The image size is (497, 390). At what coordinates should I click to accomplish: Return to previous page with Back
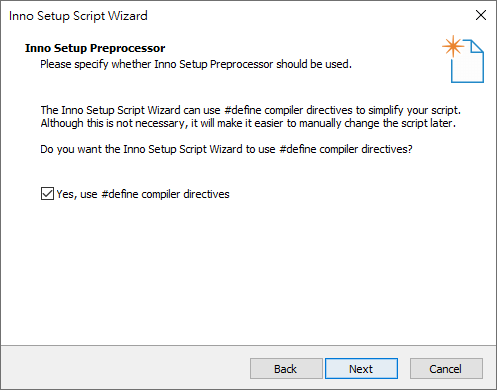(286, 369)
